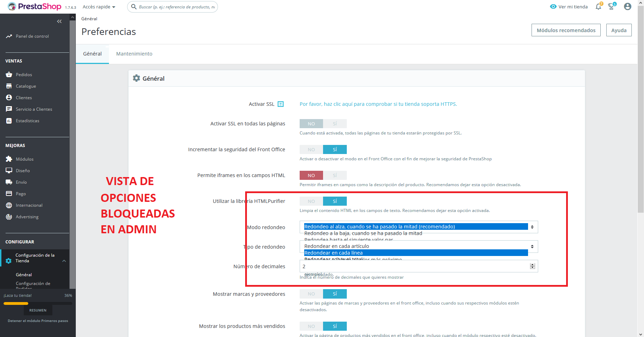Image resolution: width=644 pixels, height=337 pixels.
Task: Click the ¡Laza tu tienda! progress bar
Action: pos(38,303)
